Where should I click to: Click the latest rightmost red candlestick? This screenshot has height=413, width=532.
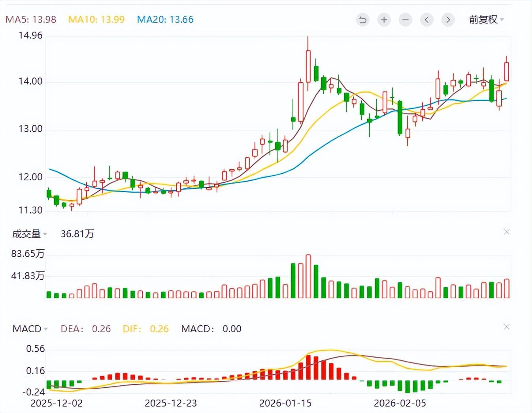click(x=506, y=72)
